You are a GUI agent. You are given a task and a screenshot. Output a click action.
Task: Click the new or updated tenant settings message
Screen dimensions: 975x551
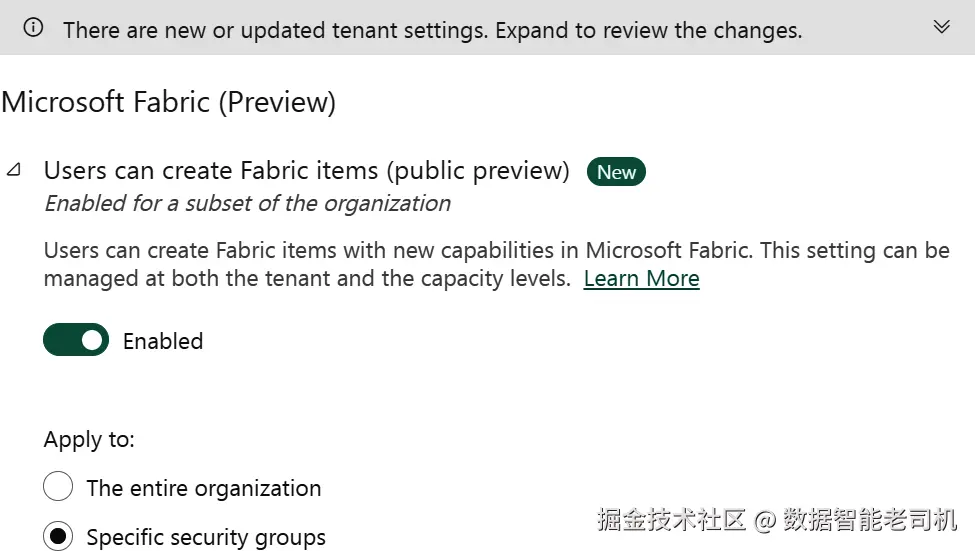click(432, 30)
